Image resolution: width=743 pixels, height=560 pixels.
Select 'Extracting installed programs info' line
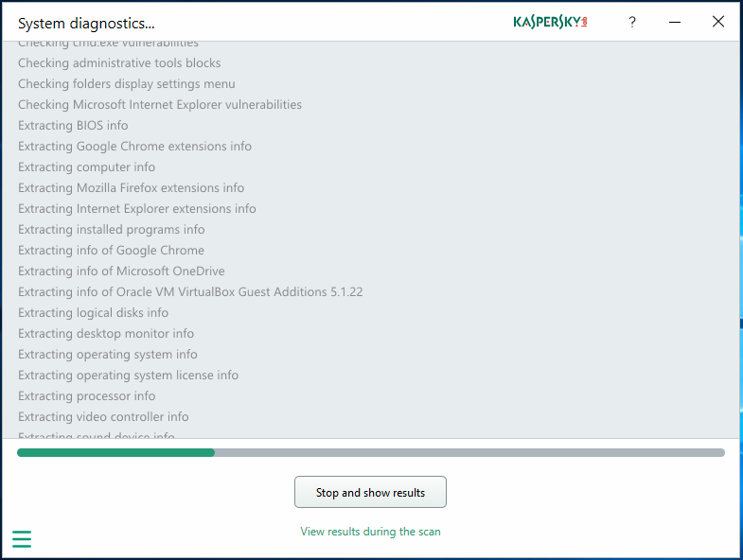[x=112, y=230]
